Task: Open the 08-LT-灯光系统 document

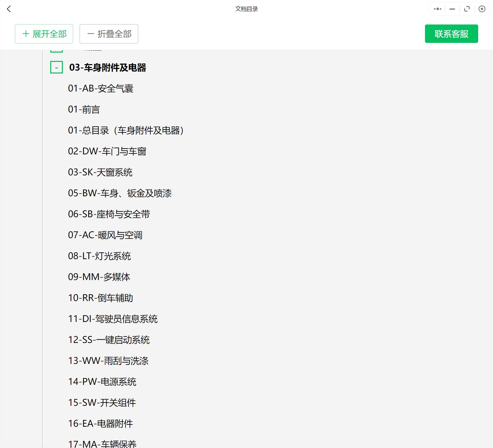Action: point(99,256)
